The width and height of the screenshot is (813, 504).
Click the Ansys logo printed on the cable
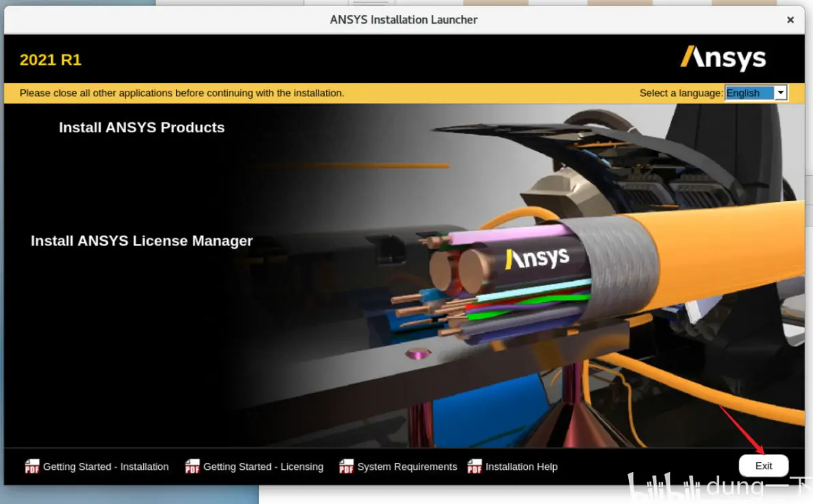pos(537,258)
